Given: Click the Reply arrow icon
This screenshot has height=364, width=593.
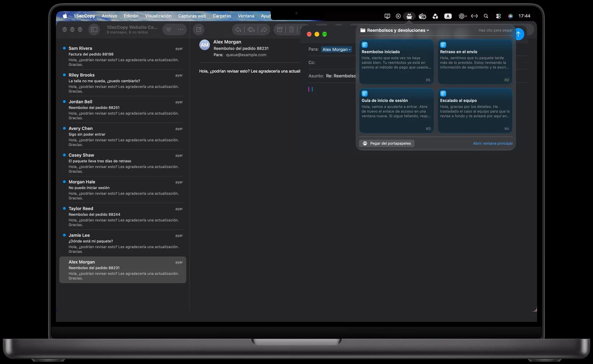Looking at the screenshot, I should (x=238, y=30).
